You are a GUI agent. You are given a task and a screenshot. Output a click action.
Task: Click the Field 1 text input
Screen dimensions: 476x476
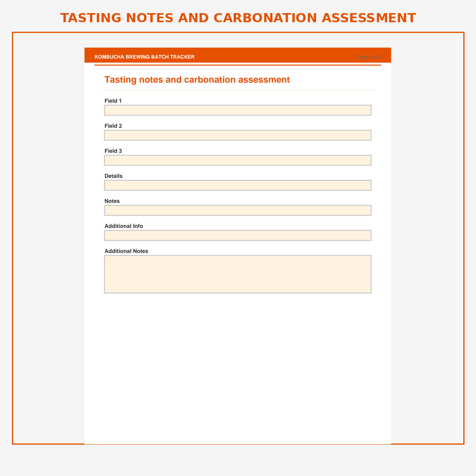click(238, 110)
